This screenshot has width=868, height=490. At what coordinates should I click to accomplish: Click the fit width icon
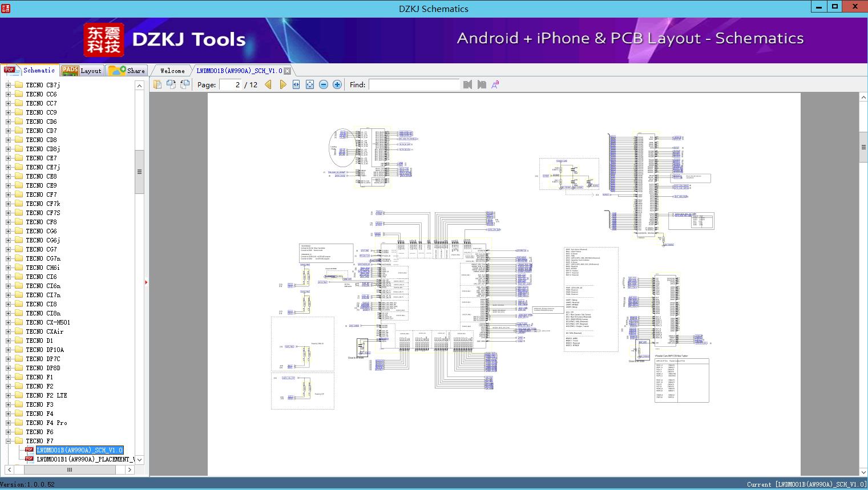[296, 85]
